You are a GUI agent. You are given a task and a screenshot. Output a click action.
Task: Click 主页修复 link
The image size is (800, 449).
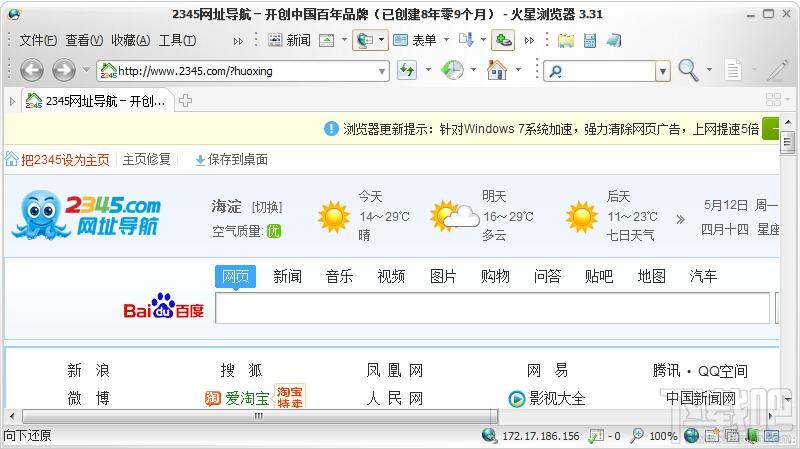[x=146, y=160]
